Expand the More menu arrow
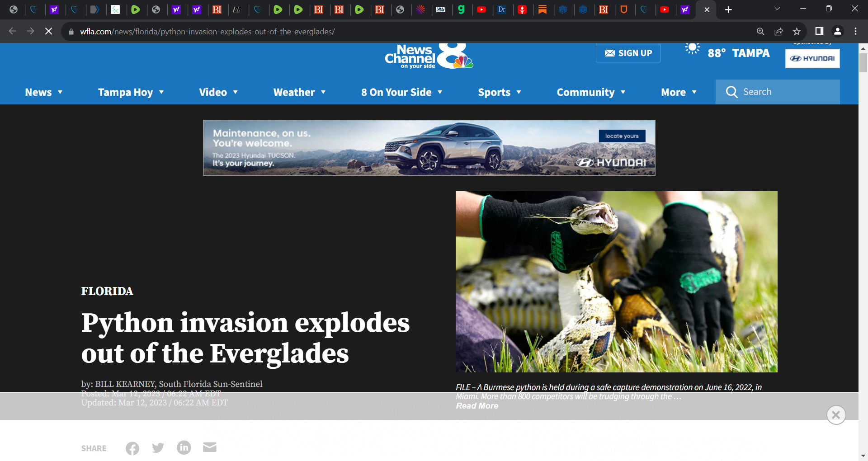Viewport: 868px width, 461px height. point(694,92)
